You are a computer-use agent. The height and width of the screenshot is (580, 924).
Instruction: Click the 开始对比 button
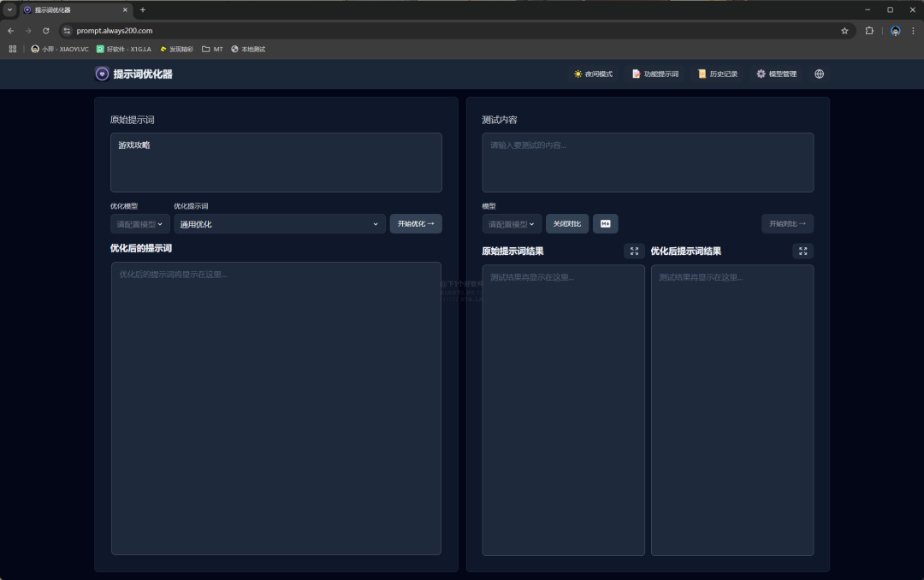(787, 224)
